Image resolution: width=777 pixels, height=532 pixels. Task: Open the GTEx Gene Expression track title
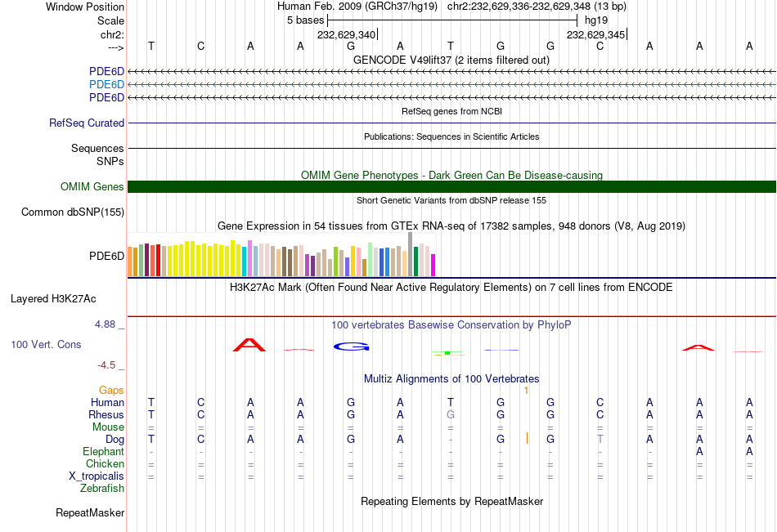click(451, 226)
